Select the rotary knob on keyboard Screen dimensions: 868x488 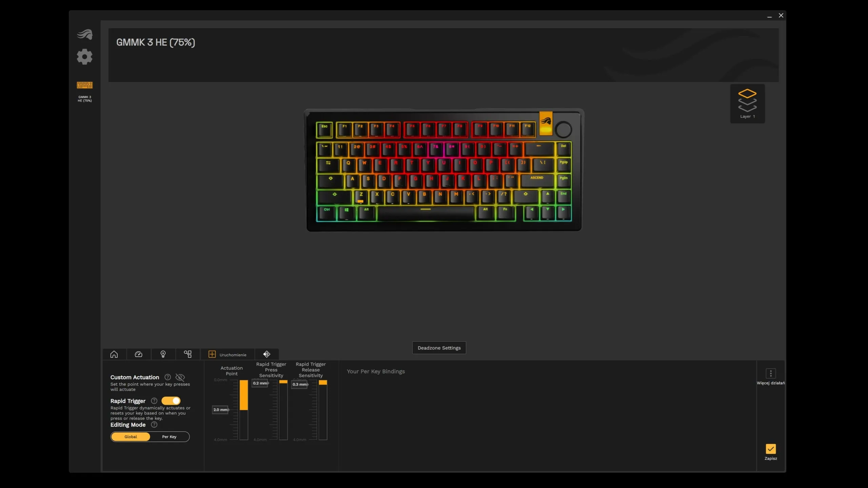coord(564,129)
